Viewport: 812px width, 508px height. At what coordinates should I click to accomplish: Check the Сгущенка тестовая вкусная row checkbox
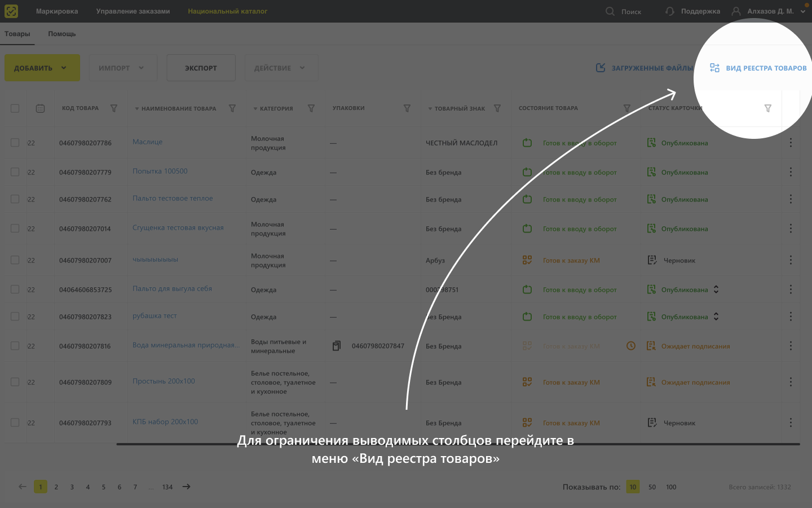(x=15, y=229)
